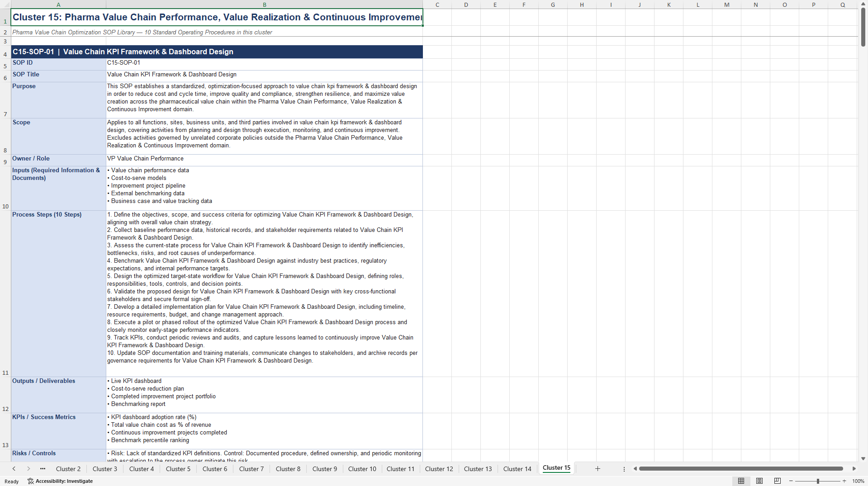The image size is (868, 486).
Task: Click the Ready status indicator
Action: pyautogui.click(x=12, y=481)
